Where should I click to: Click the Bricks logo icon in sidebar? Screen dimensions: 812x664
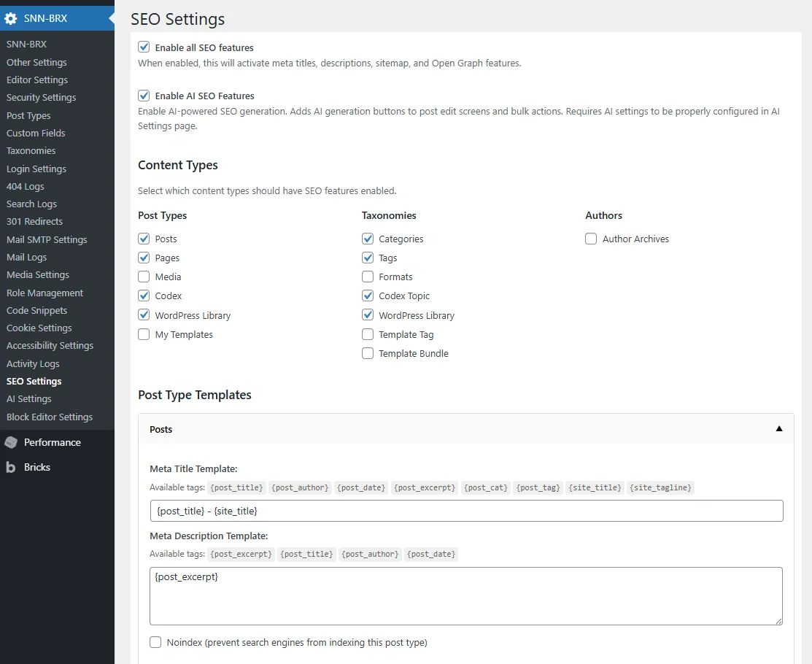[x=11, y=467]
